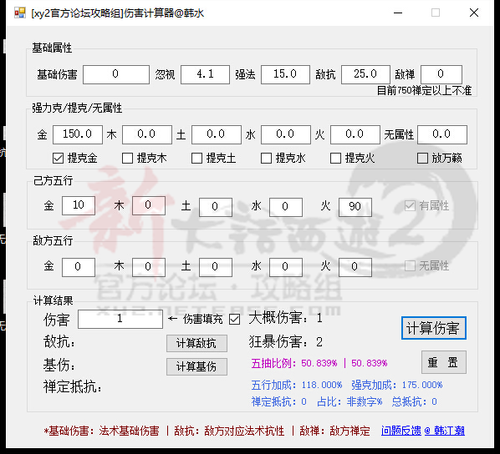Click the 伤害 result input field
This screenshot has width=500, height=454.
click(x=120, y=319)
